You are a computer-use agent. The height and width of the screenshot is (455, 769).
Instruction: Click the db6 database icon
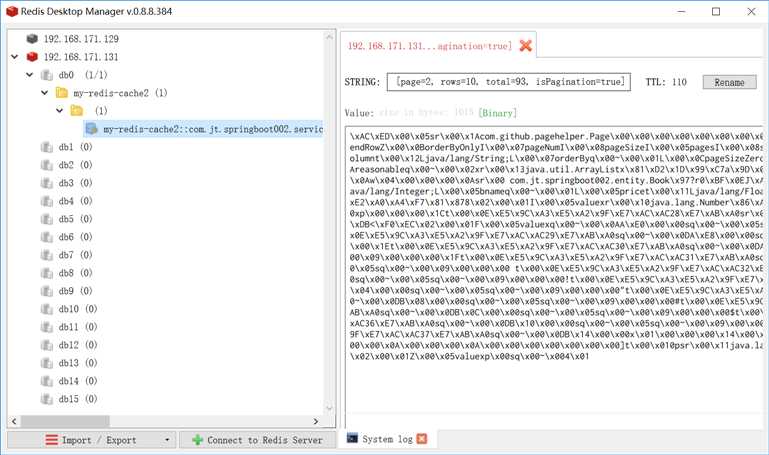pos(47,237)
